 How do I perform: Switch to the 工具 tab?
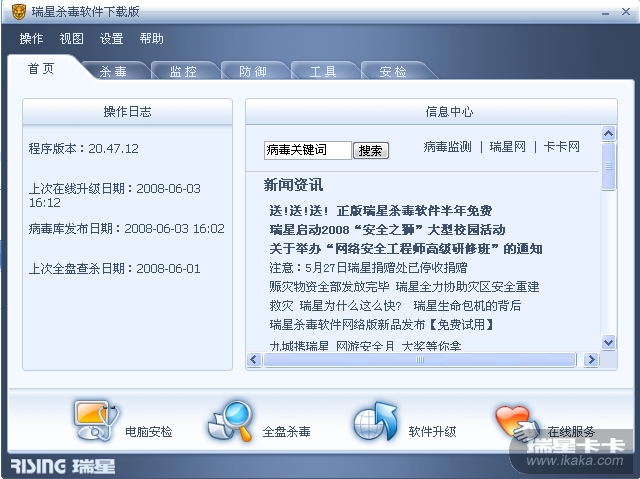(323, 71)
